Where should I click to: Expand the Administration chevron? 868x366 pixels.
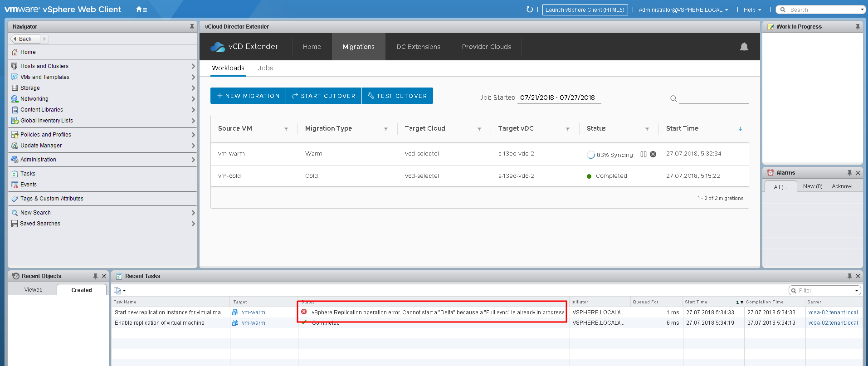coord(193,160)
